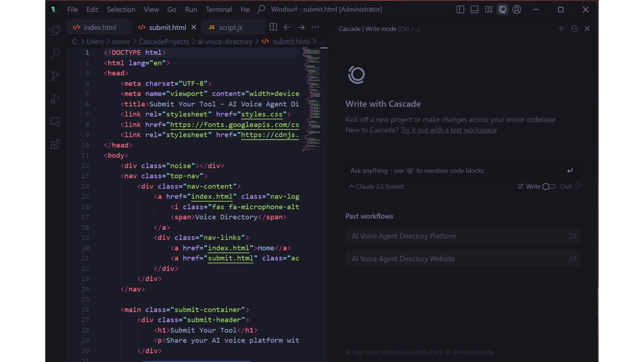644x362 pixels.
Task: Open Run and Debug view
Action: pyautogui.click(x=55, y=99)
